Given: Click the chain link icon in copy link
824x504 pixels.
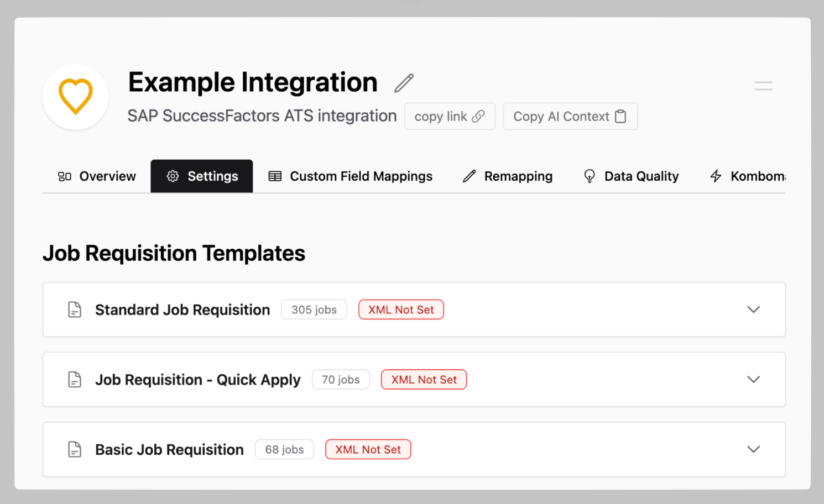Looking at the screenshot, I should tap(478, 116).
